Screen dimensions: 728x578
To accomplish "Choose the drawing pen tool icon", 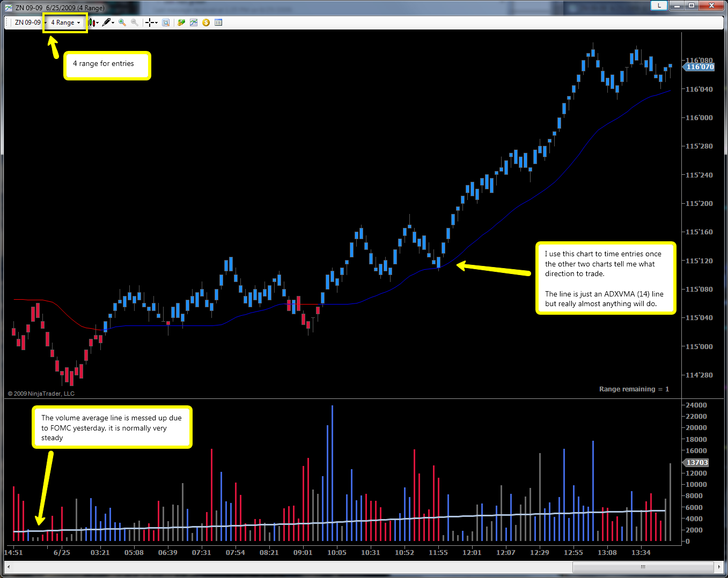I will [106, 23].
